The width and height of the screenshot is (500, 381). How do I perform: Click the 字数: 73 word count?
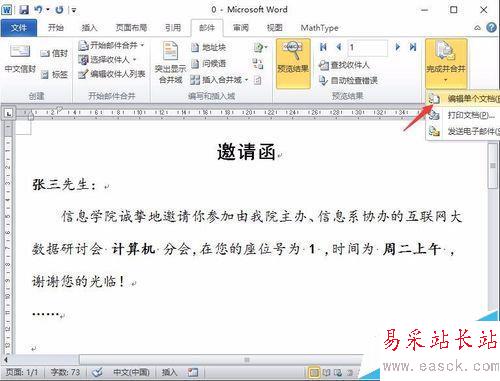[65, 372]
